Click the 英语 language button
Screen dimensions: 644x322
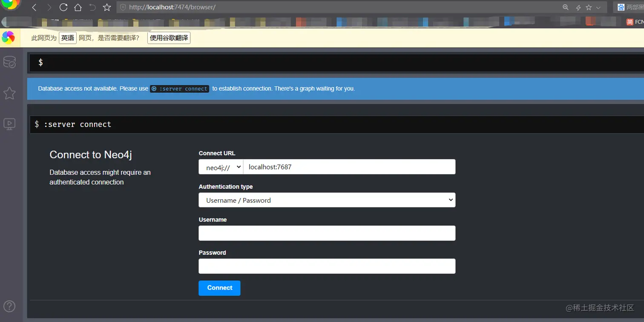(67, 38)
